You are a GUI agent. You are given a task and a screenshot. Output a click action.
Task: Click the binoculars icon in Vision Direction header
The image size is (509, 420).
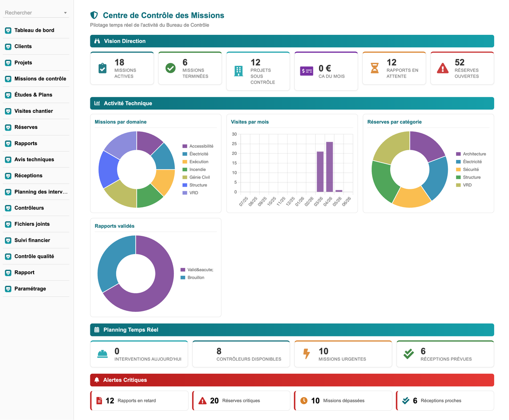tap(97, 41)
